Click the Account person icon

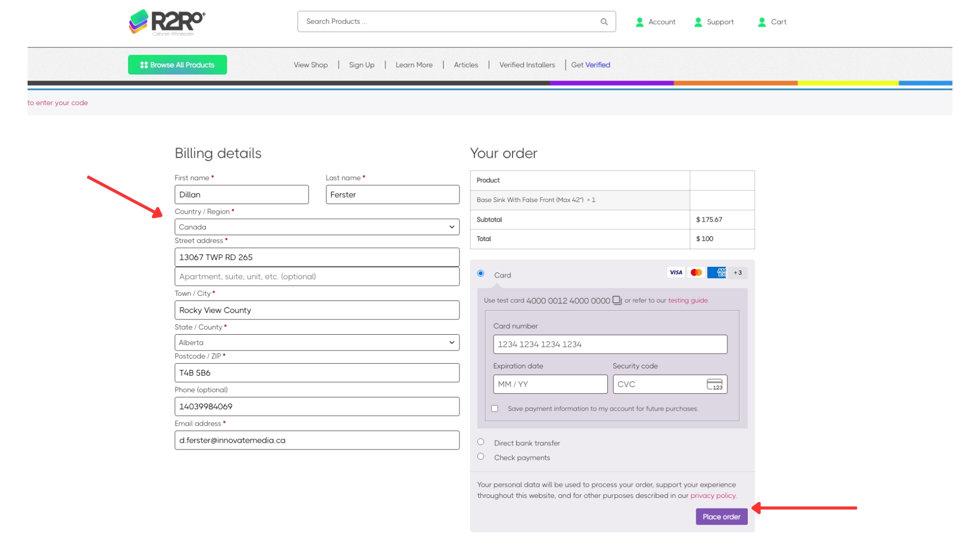(640, 22)
